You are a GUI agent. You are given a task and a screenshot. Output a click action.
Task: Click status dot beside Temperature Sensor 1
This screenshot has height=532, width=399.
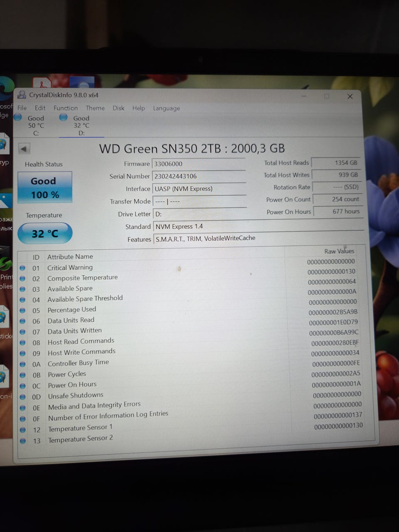point(22,430)
